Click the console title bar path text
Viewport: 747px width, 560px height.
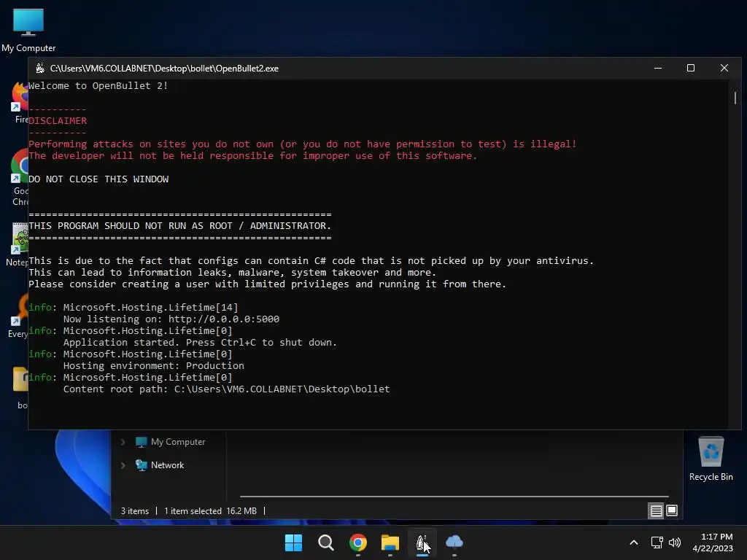coord(164,69)
